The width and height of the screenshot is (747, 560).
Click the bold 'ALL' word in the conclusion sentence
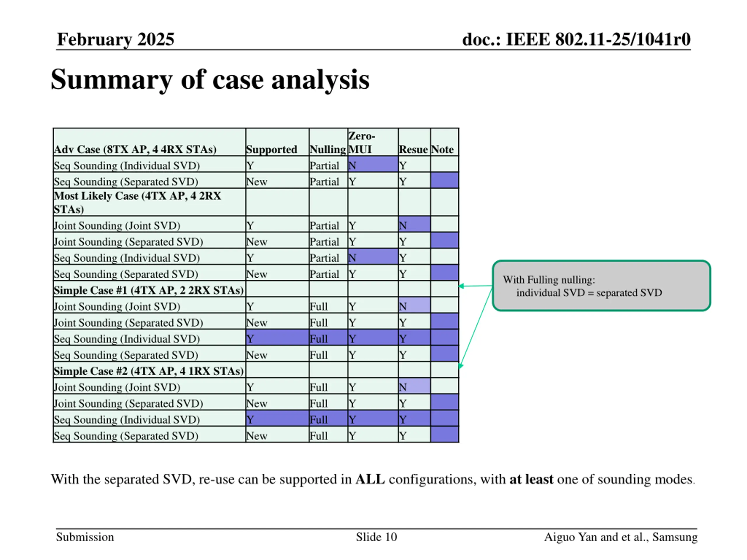click(x=370, y=479)
